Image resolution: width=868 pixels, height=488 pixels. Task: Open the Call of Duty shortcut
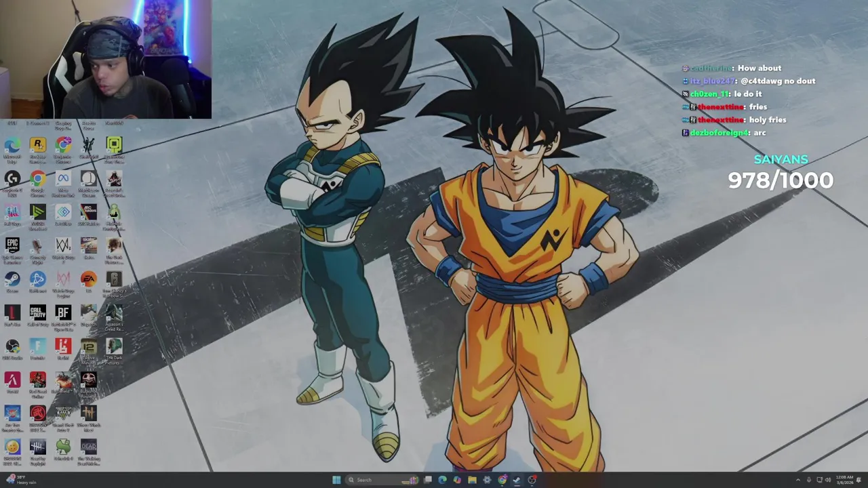click(37, 315)
